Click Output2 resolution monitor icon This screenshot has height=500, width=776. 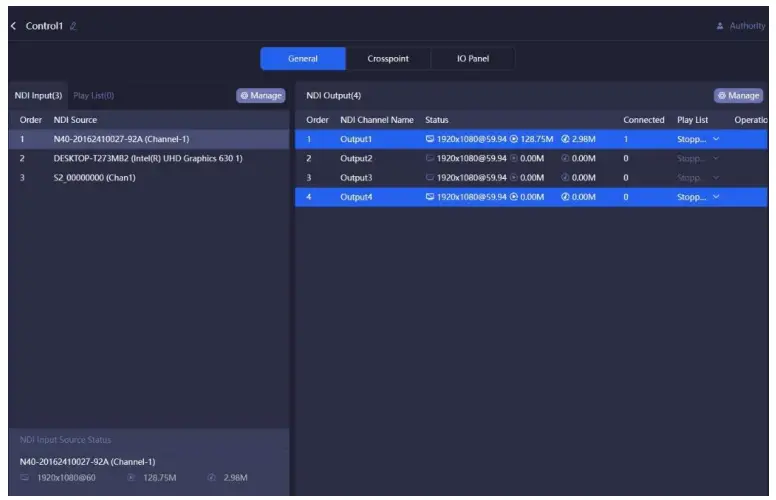430,158
